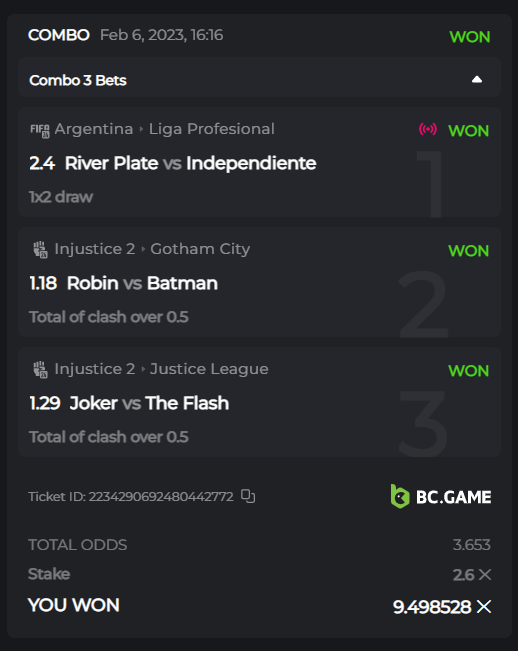Click the Combo 3 Bets header
The height and width of the screenshot is (651, 518).
pyautogui.click(x=259, y=78)
